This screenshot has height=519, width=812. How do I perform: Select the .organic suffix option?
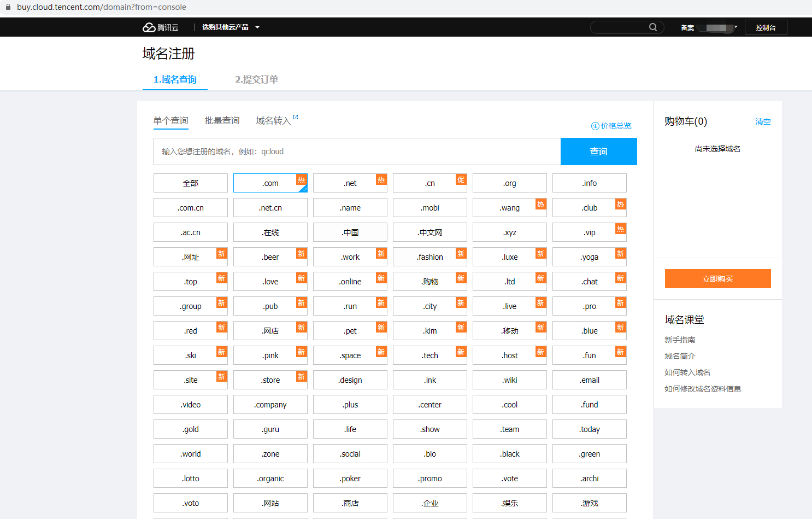click(270, 479)
